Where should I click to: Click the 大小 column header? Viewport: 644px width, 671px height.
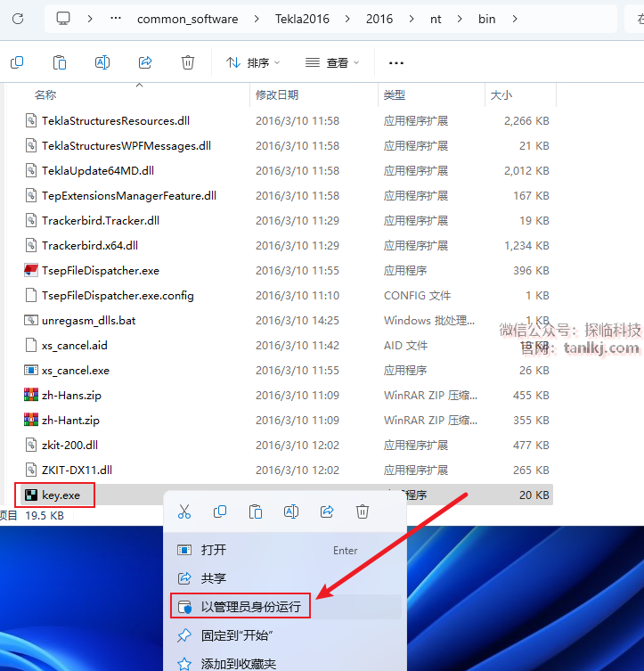pyautogui.click(x=501, y=94)
